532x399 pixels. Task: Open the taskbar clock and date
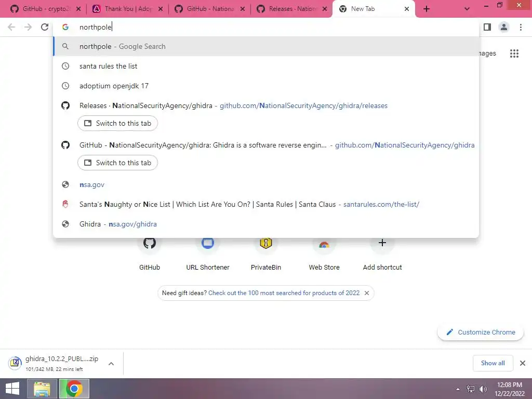point(510,389)
